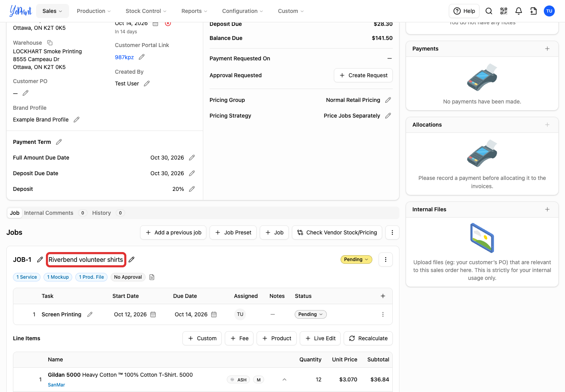Edit Payment Term pencil icon
The width and height of the screenshot is (565, 392).
tap(59, 142)
